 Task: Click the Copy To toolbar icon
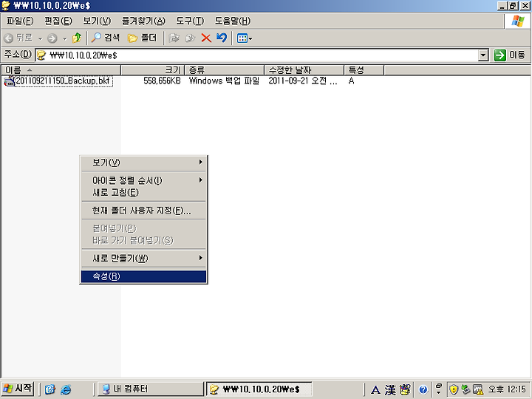(190, 38)
